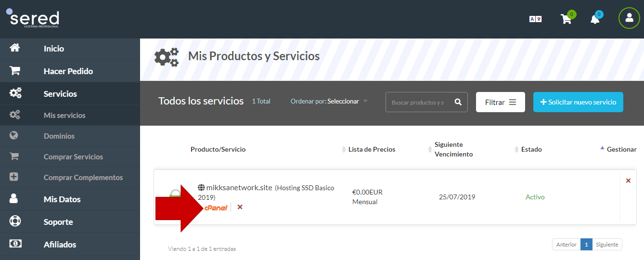Click red X in Gestionar column
The image size is (644, 260).
[628, 181]
